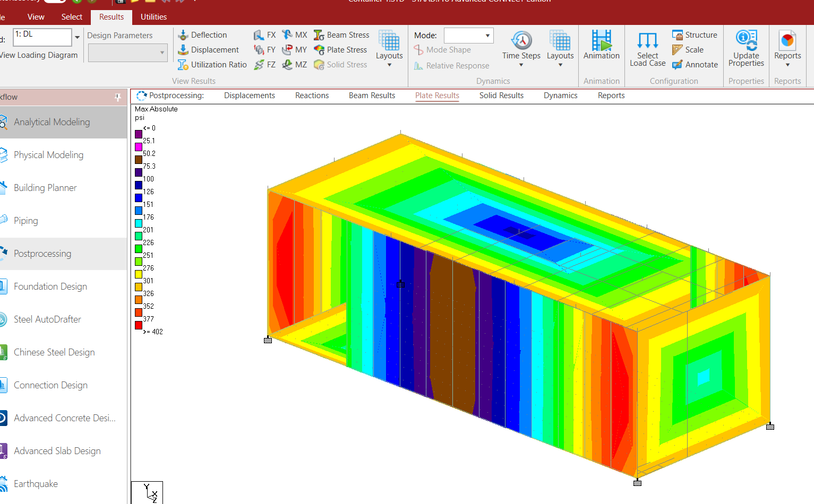This screenshot has height=504, width=814.
Task: Open the Foundation Design workflow
Action: tap(50, 286)
